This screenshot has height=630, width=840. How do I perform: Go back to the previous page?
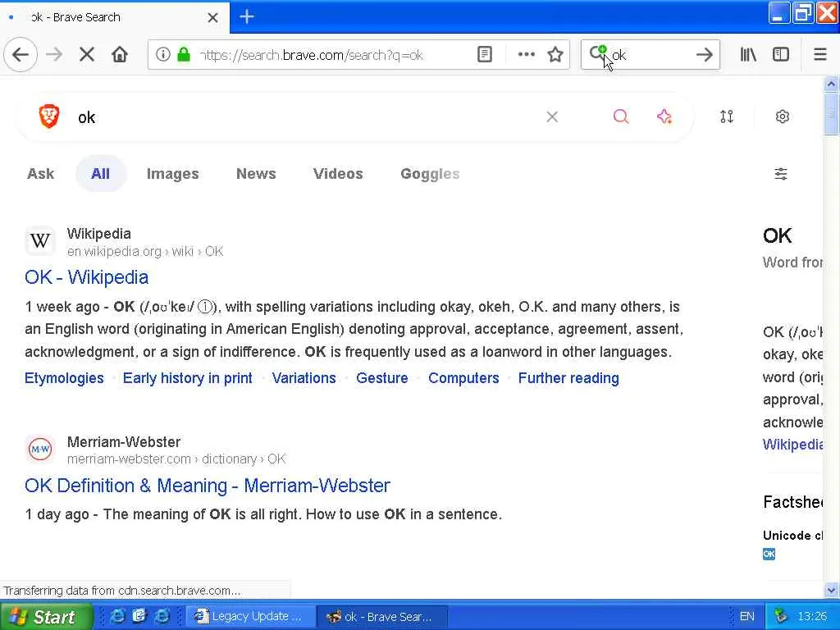21,55
